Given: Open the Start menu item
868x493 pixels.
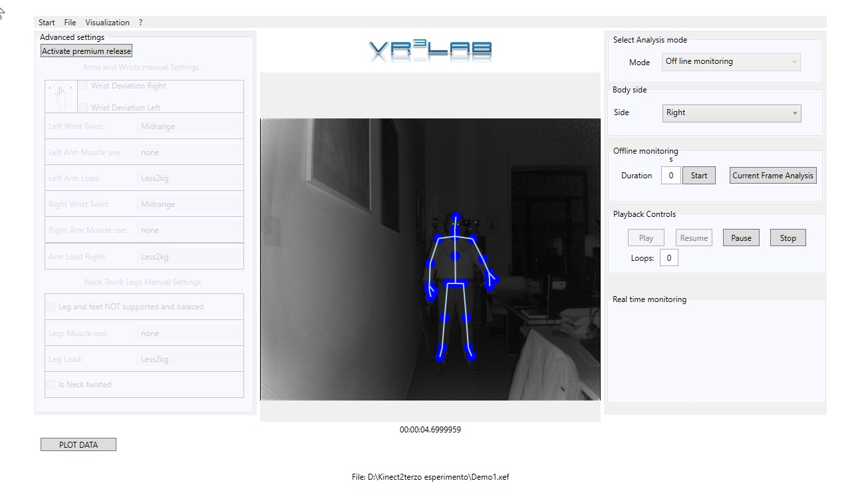Looking at the screenshot, I should 47,23.
